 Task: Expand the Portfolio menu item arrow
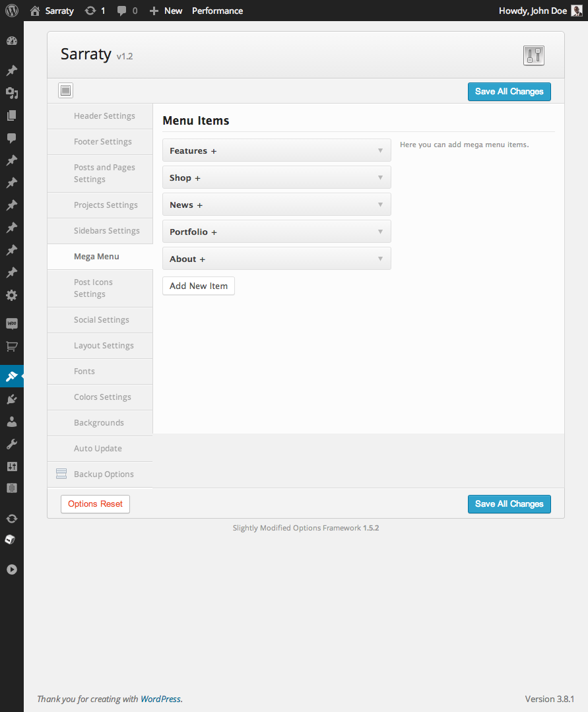click(x=380, y=232)
